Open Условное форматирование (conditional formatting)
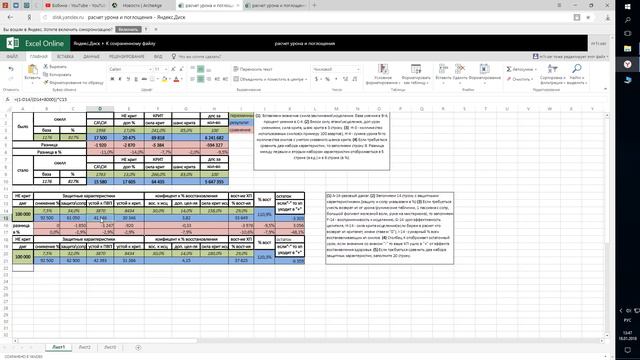Screen dimensions: 640x360 coord(383,74)
